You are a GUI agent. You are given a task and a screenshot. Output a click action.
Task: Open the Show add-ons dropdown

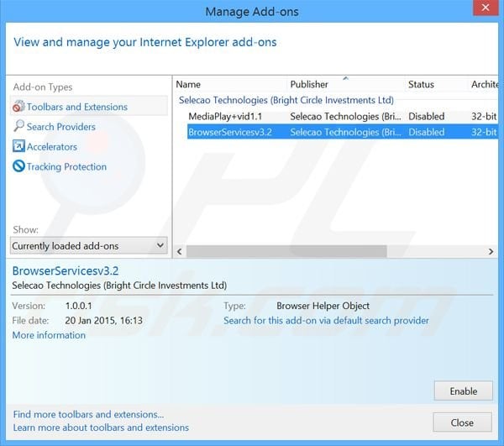[x=89, y=246]
